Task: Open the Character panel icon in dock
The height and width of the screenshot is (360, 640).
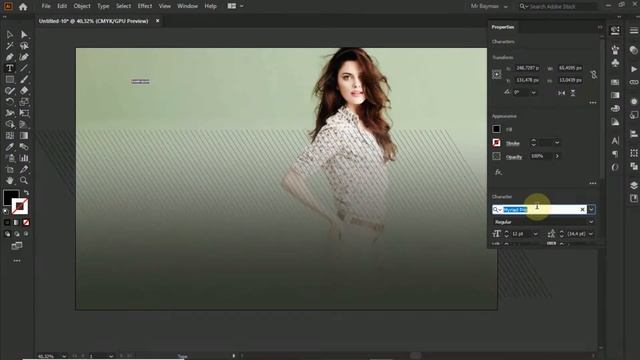Action: (615, 141)
